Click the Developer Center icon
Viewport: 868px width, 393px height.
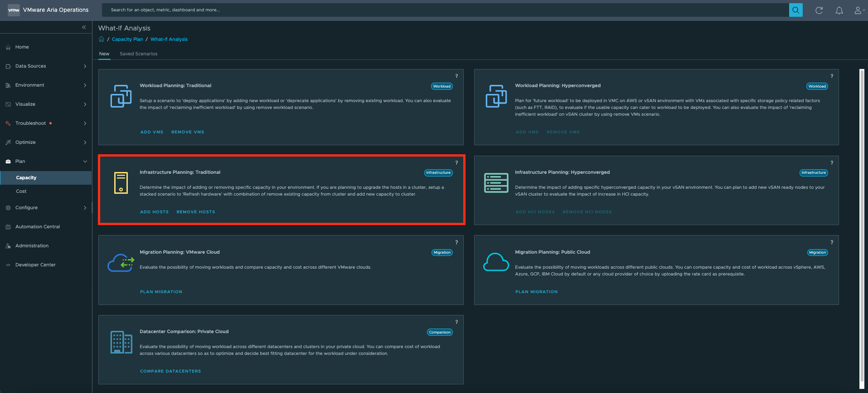click(8, 265)
